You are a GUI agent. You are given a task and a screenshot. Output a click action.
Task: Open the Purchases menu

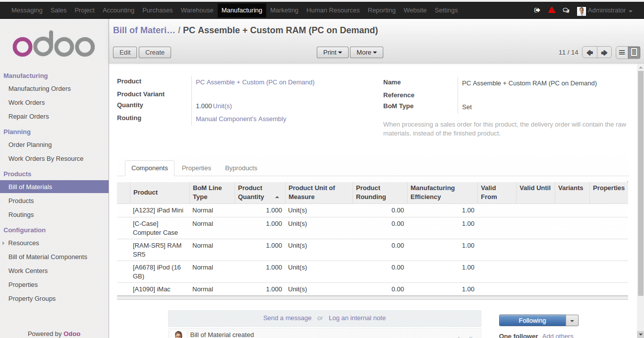158,10
